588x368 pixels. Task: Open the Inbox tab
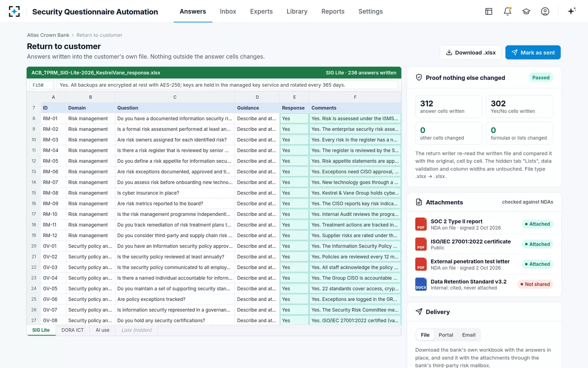point(228,11)
